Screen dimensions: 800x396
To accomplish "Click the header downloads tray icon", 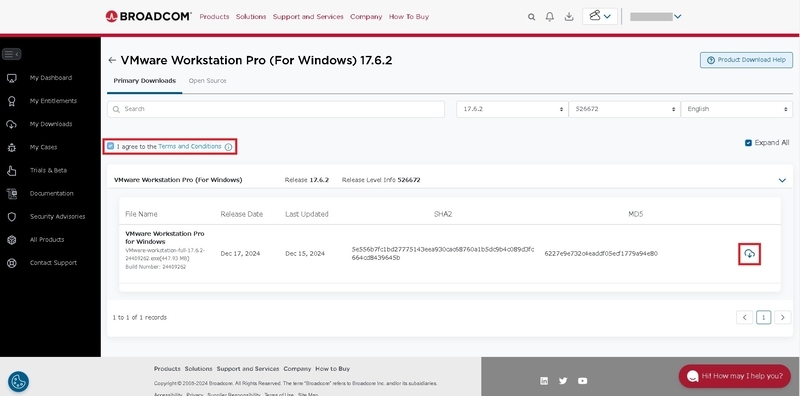I will click(569, 17).
